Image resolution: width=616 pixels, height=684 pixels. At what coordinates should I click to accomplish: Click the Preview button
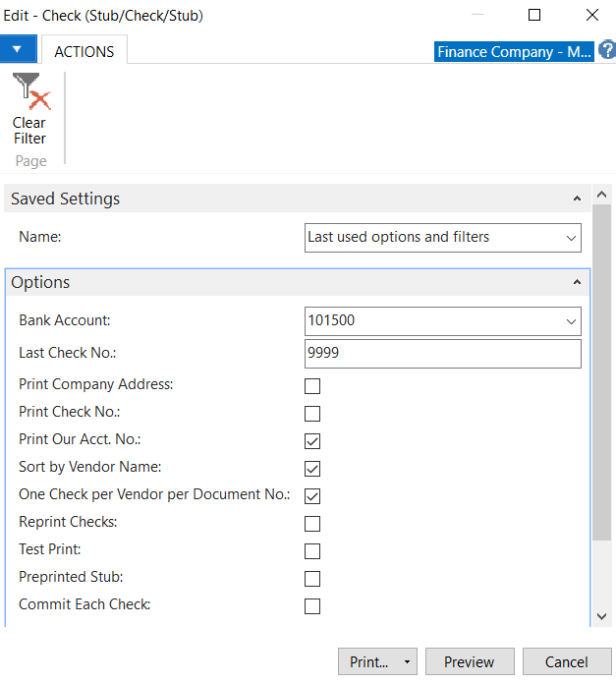tap(469, 662)
